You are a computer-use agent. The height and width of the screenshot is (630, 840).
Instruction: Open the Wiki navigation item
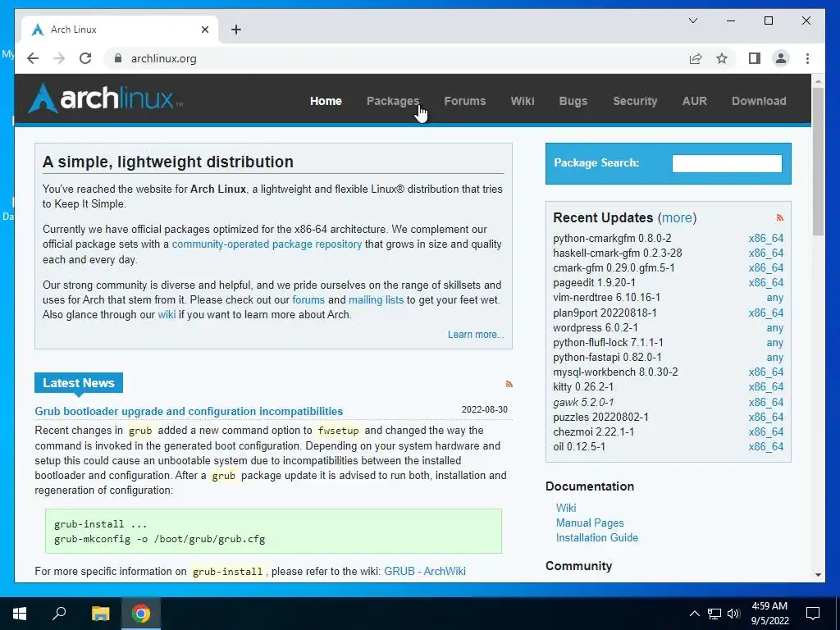click(x=523, y=101)
